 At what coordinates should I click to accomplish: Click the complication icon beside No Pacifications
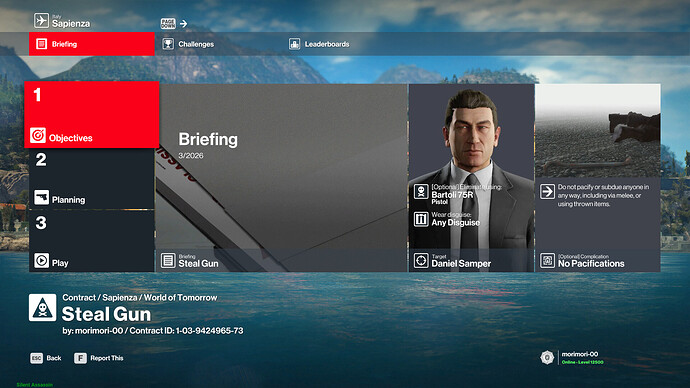tap(547, 260)
